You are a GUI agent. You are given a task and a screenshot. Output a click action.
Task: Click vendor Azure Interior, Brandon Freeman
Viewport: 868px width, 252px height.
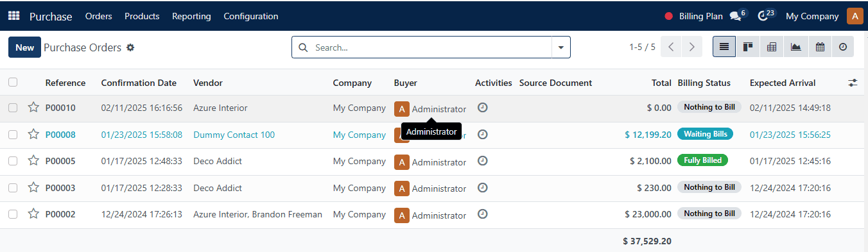[x=257, y=214]
